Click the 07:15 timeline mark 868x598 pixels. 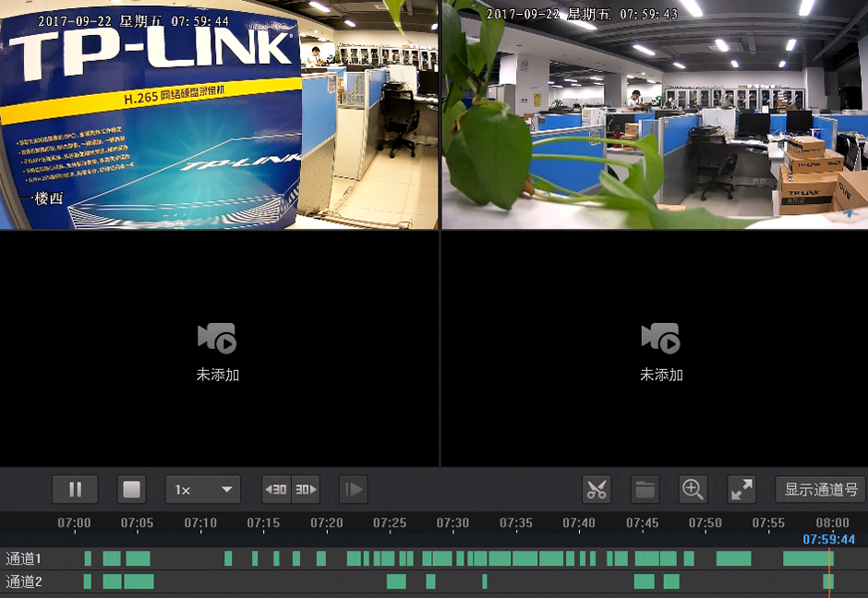click(263, 522)
